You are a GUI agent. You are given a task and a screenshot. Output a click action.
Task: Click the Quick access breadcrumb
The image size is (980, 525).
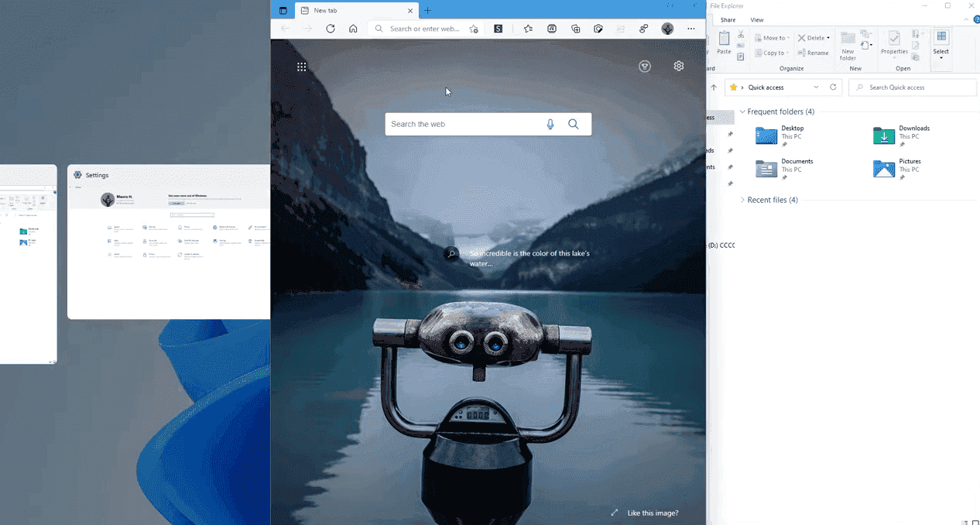coord(766,87)
